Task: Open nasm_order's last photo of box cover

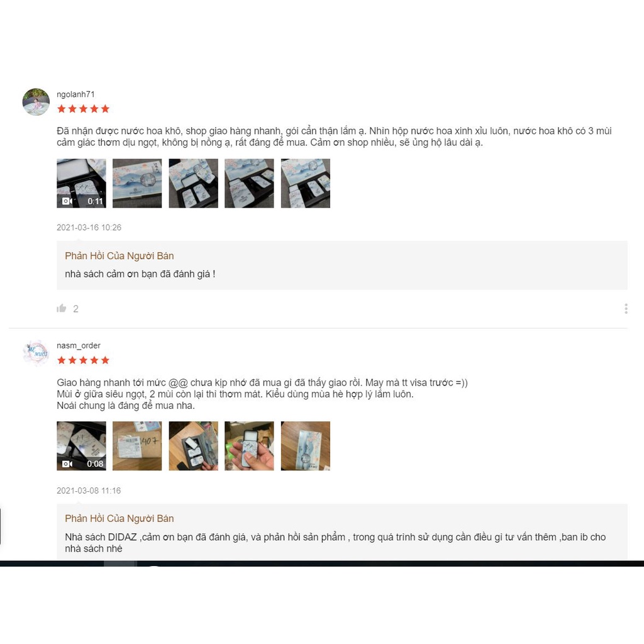Action: point(306,446)
